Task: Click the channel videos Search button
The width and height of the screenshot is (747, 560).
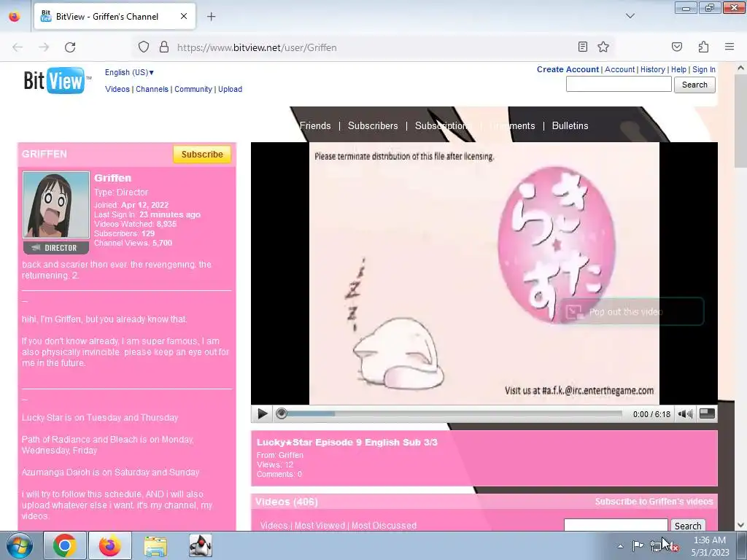Action: pyautogui.click(x=688, y=526)
